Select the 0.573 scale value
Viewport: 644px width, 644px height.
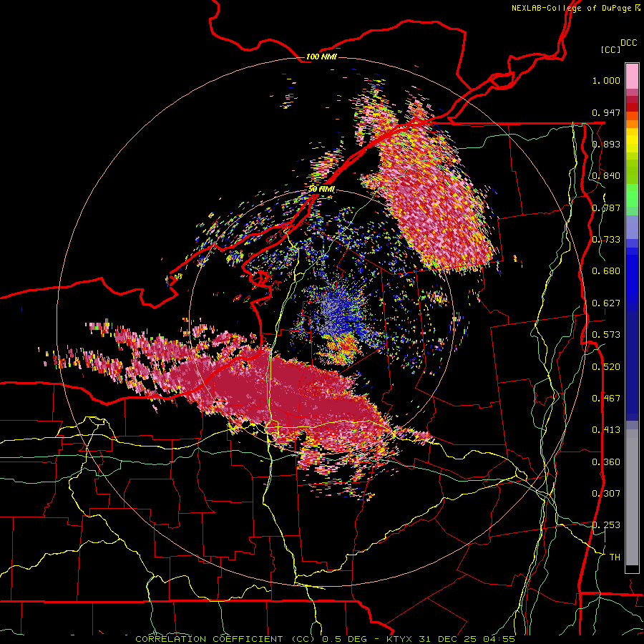click(x=606, y=335)
